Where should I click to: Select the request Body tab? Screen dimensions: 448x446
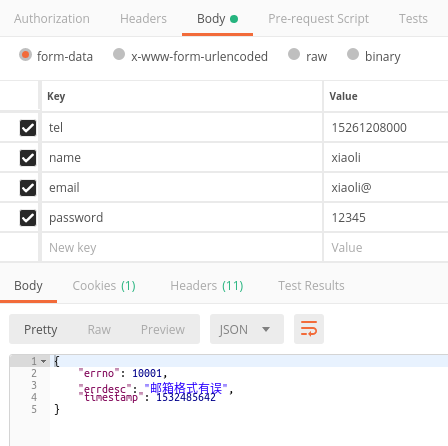217,19
